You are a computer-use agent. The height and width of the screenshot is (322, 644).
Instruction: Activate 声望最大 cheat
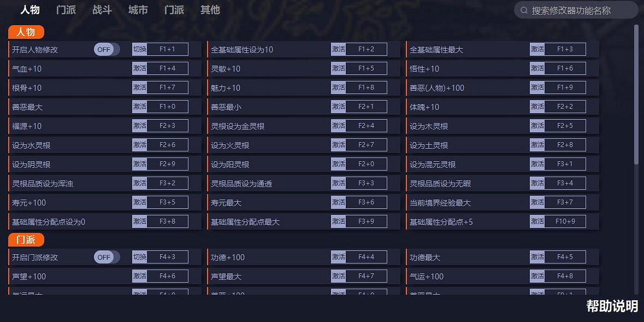[x=338, y=276]
